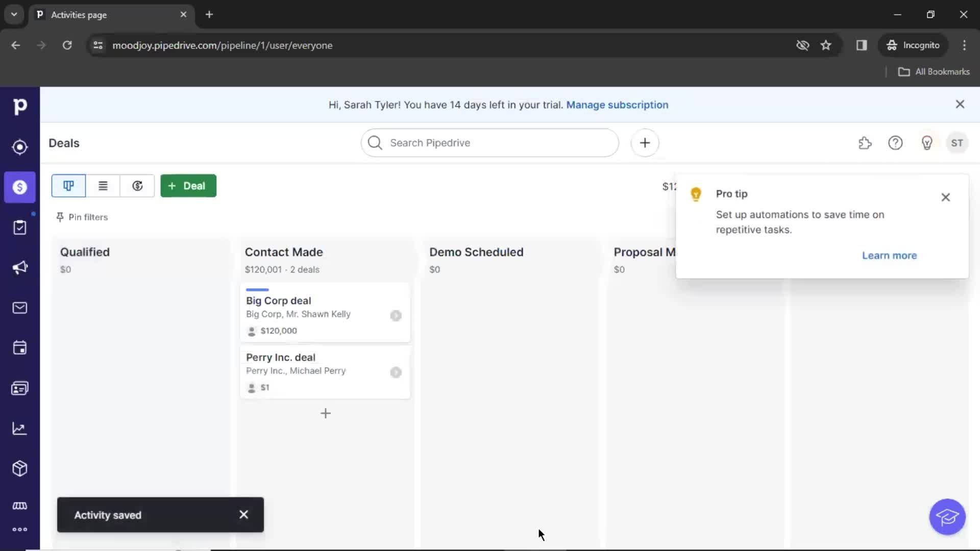Open Leads from the target sidebar icon
The width and height of the screenshot is (980, 551).
click(20, 147)
